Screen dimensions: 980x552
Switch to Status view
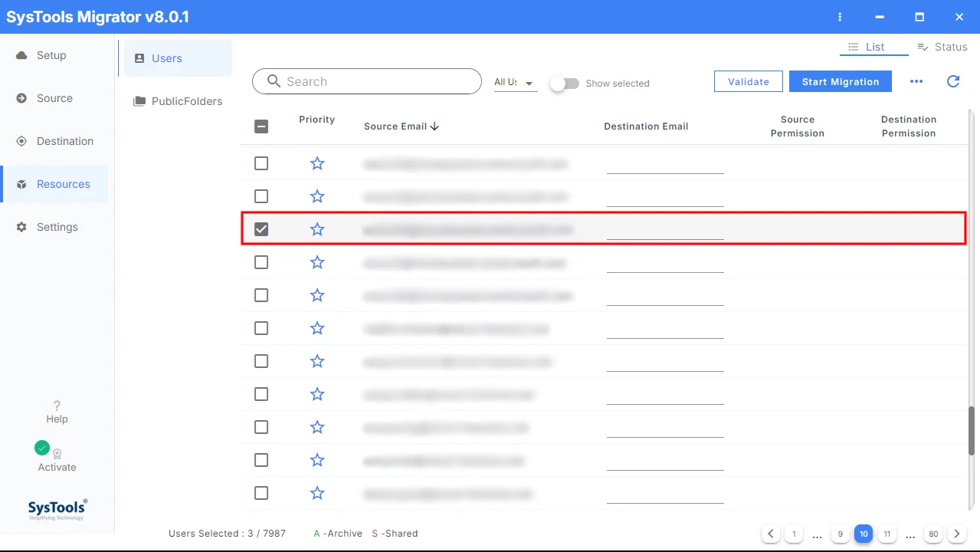(x=942, y=47)
